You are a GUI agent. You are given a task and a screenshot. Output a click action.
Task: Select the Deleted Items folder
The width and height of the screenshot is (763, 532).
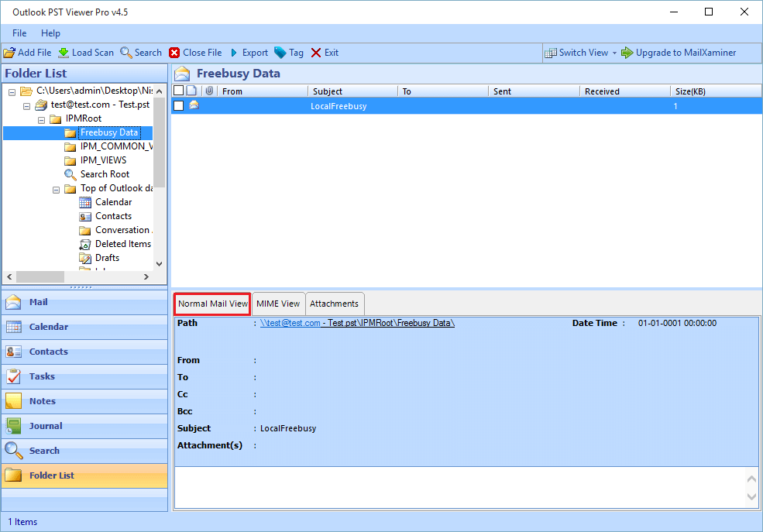(x=123, y=244)
